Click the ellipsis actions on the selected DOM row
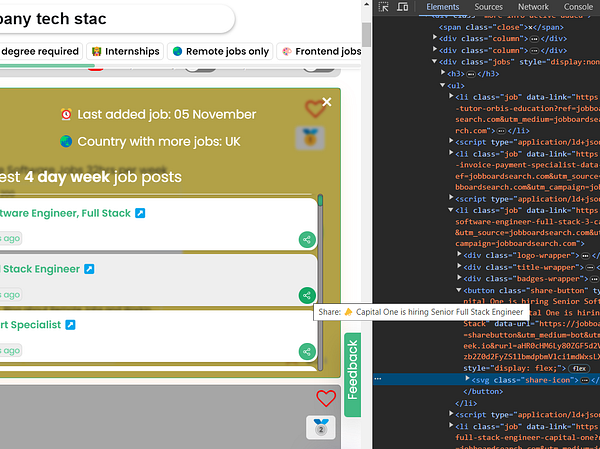 pos(378,379)
